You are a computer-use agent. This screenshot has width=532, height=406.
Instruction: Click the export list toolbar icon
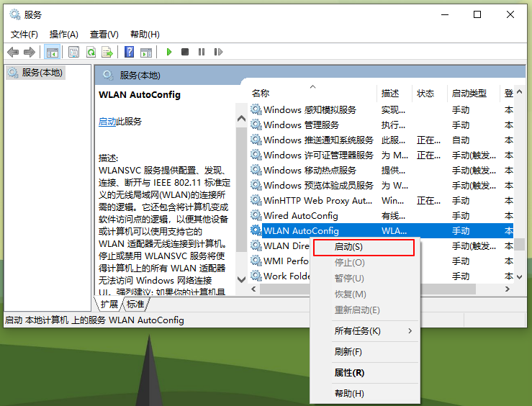[x=107, y=52]
